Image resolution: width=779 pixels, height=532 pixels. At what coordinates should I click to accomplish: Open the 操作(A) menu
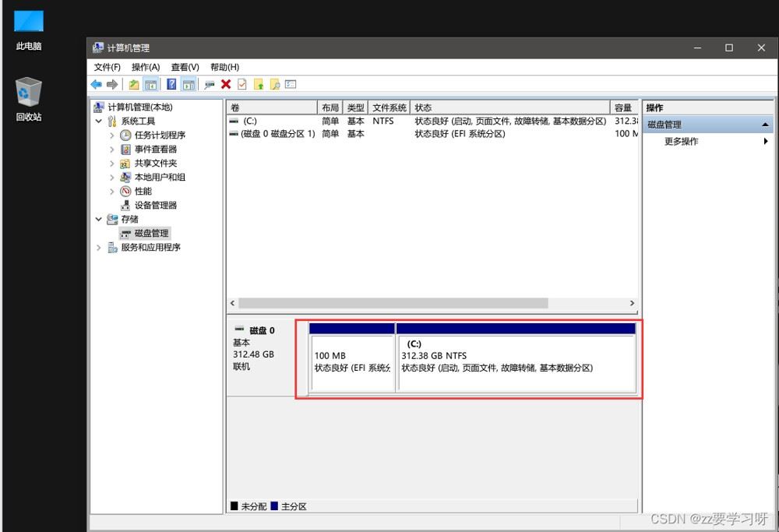coord(146,67)
